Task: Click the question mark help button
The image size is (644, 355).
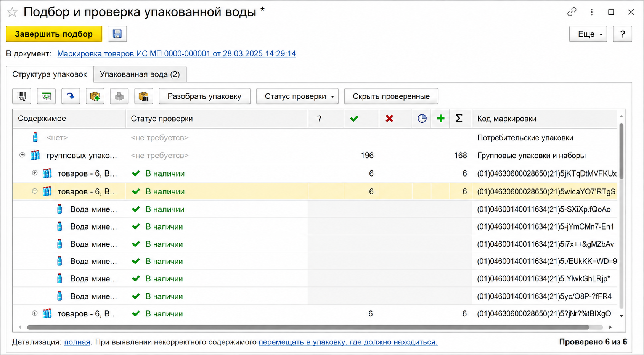Action: [x=623, y=34]
